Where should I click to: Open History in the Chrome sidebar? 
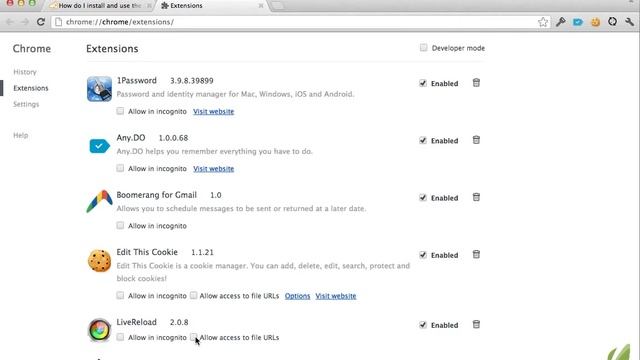pos(25,72)
